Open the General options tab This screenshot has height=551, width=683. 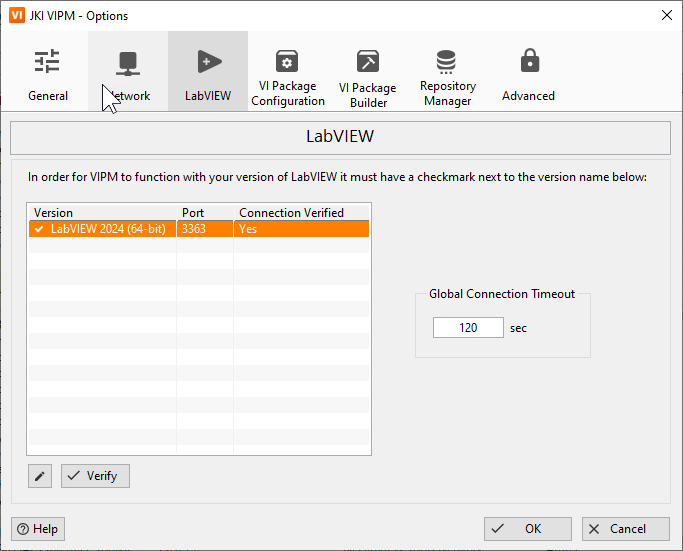pyautogui.click(x=48, y=71)
